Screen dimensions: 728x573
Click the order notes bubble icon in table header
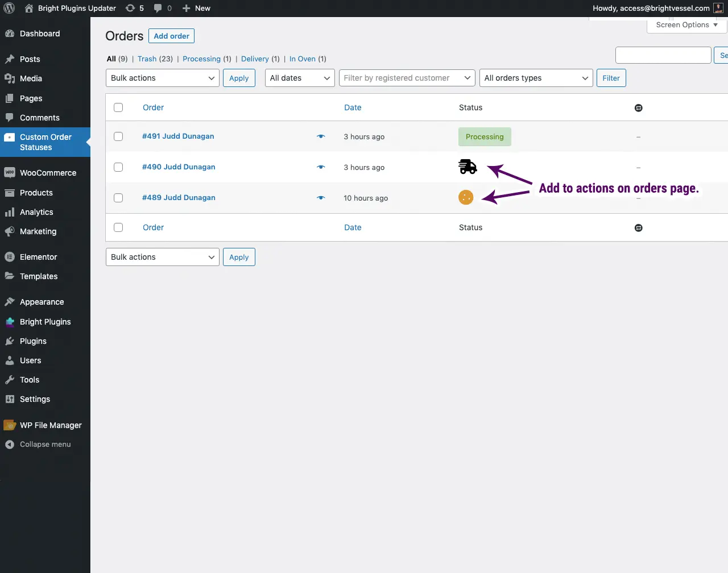638,107
